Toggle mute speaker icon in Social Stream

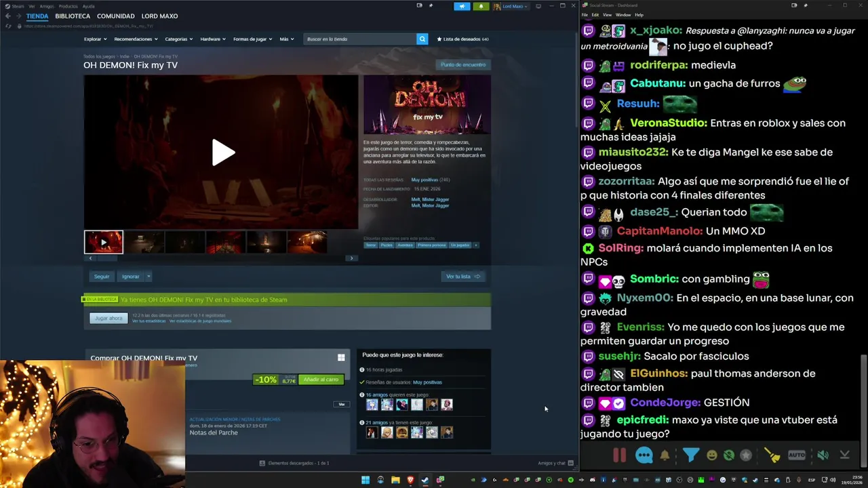coord(823,455)
